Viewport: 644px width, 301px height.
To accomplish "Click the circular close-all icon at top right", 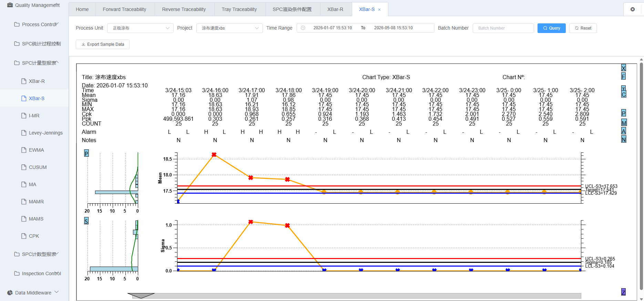I will [x=633, y=9].
